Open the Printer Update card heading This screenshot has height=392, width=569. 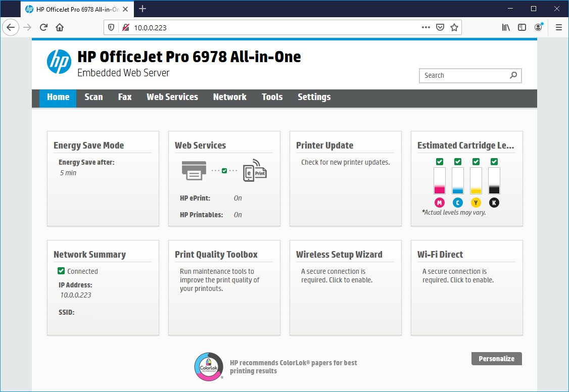[x=325, y=145]
